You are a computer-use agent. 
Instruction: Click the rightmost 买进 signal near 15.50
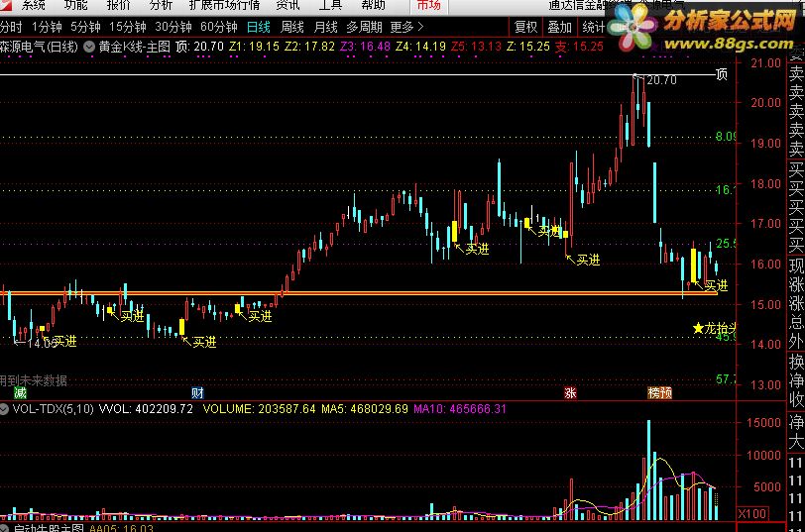(716, 285)
